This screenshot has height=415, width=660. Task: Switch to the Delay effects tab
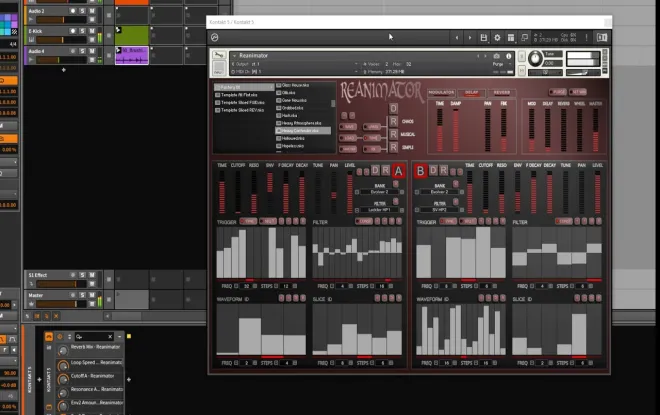click(x=471, y=93)
